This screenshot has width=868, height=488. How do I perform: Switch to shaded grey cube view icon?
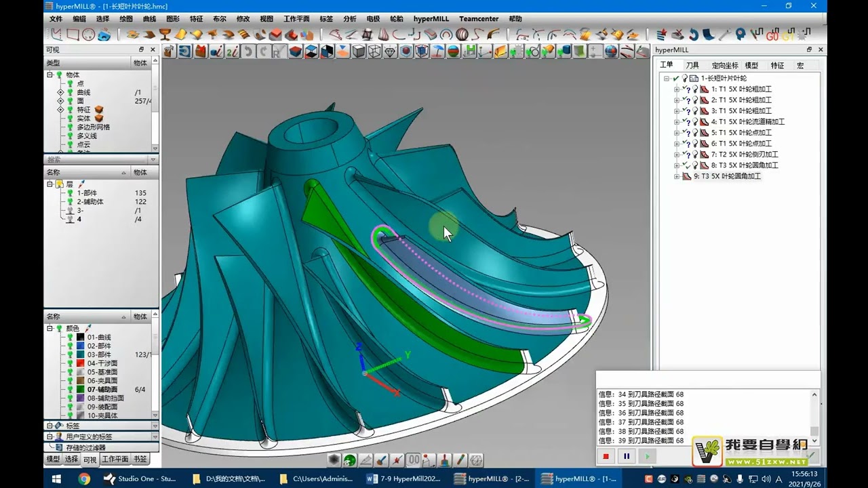[358, 52]
